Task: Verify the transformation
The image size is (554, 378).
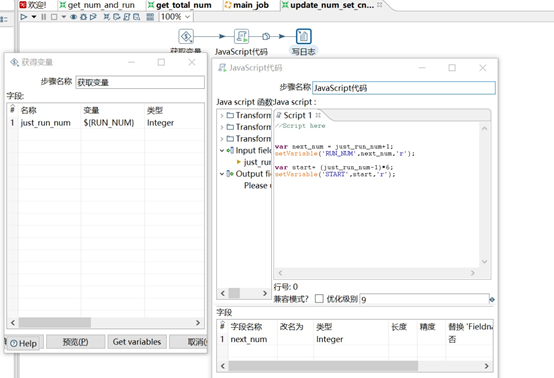Action: pos(106,17)
